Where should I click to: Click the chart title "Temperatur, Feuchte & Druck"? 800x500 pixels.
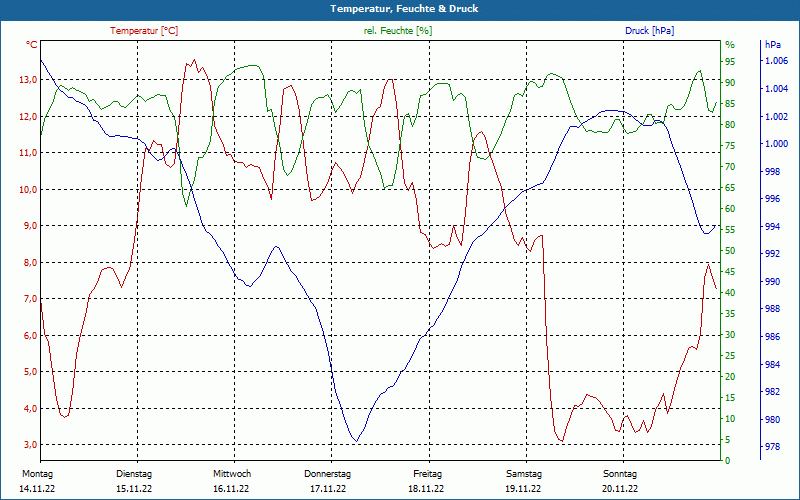click(404, 9)
